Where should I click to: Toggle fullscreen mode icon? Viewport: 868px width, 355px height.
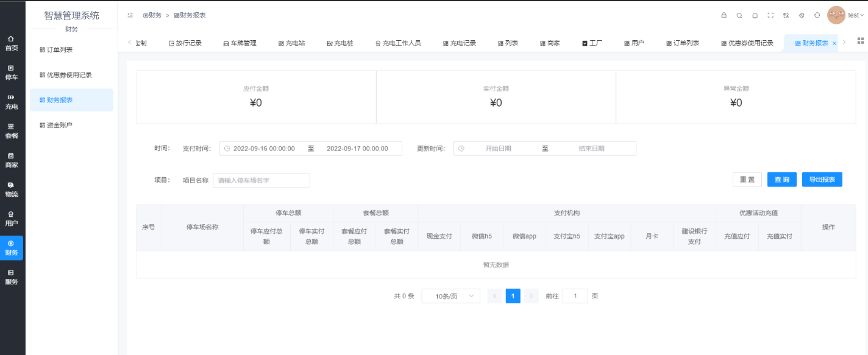[770, 15]
